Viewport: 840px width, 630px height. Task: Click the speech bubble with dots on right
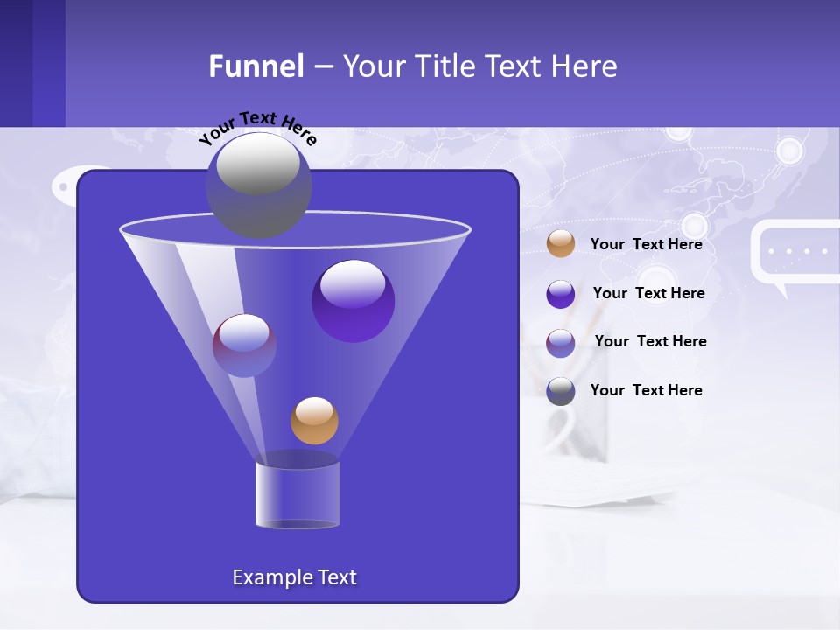tap(795, 254)
